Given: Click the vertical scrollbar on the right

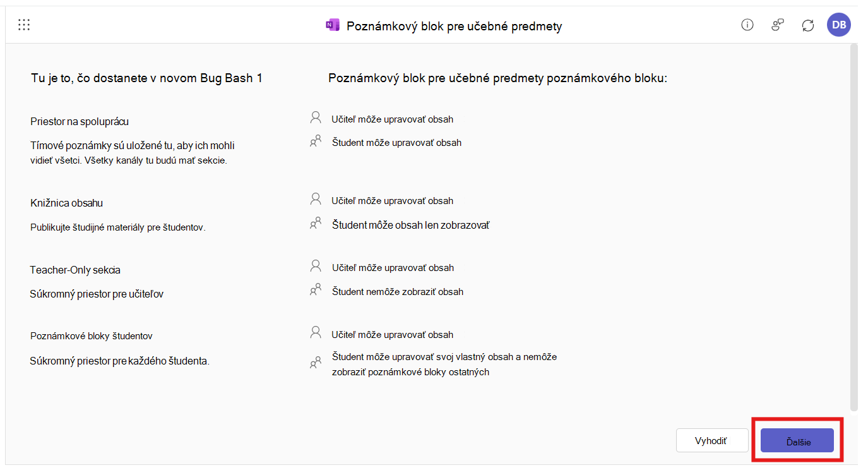Looking at the screenshot, I should click(854, 227).
